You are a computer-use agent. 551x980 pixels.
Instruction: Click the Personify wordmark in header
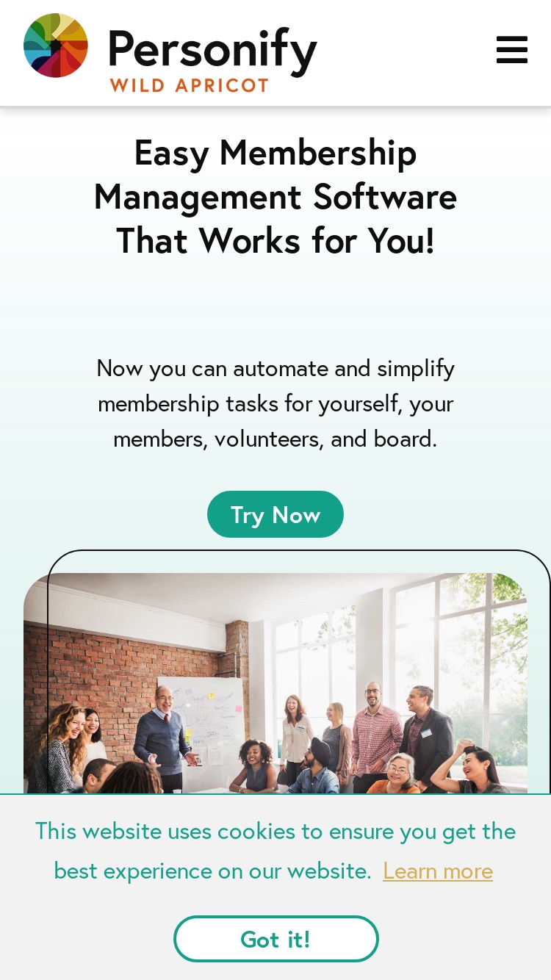point(212,50)
